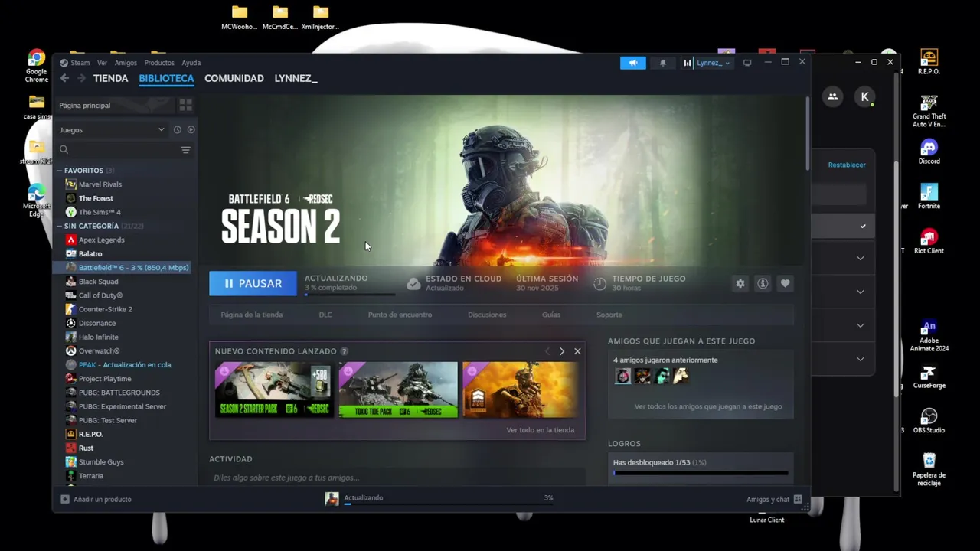
Task: Open the LYNNEZ_ profile tab
Action: [296, 78]
